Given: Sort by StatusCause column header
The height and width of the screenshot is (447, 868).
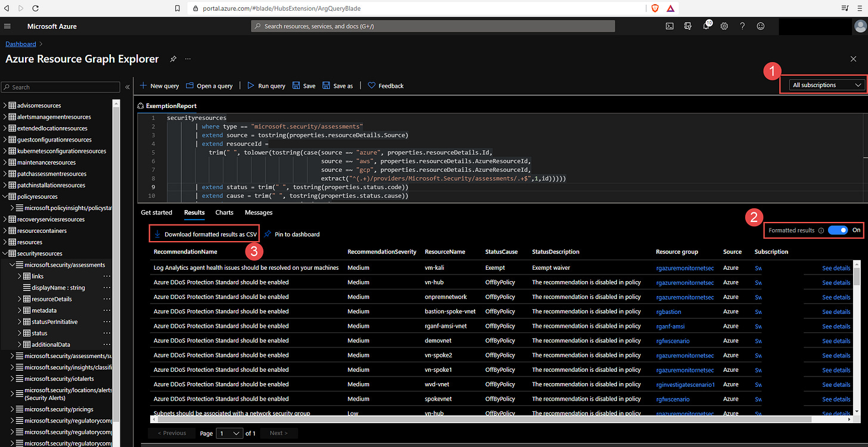Looking at the screenshot, I should click(501, 252).
